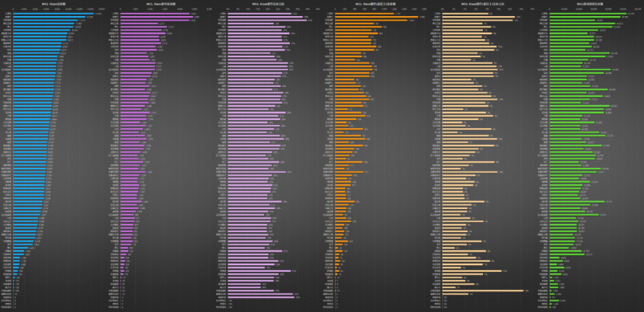
Task: Click the longest bar in the orange chart
Action: (x=377, y=17)
